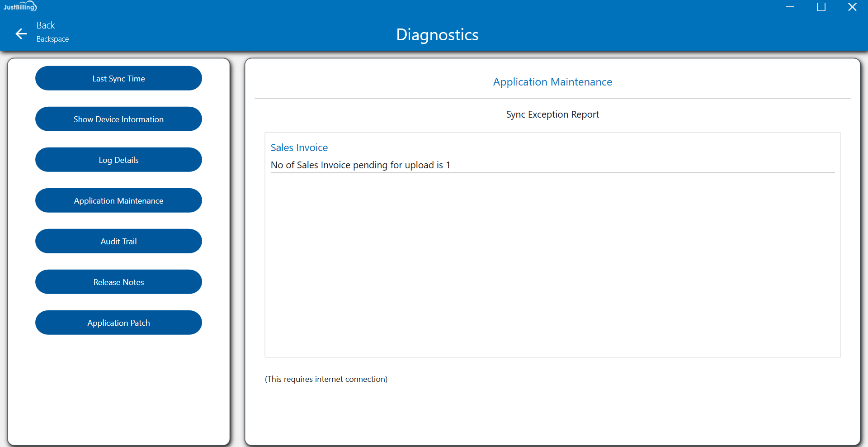
Task: Click the back arrow icon
Action: pyautogui.click(x=21, y=34)
